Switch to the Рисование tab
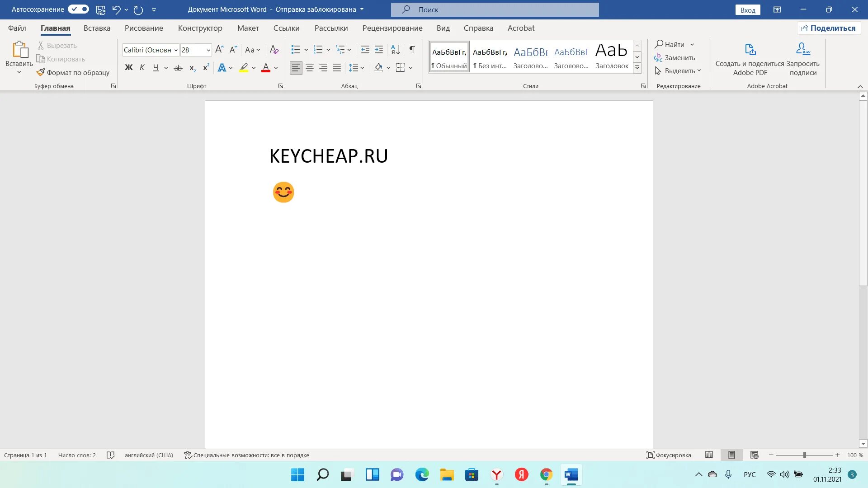 pos(144,28)
